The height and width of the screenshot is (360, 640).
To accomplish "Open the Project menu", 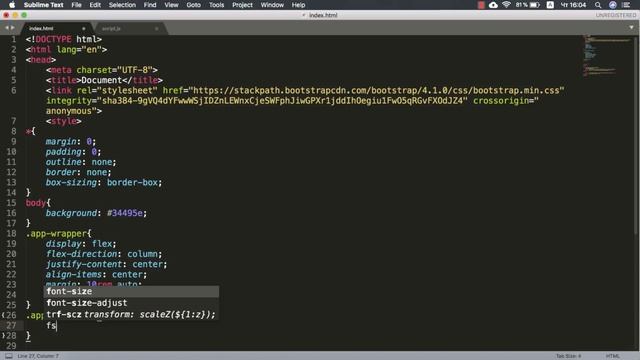I will pos(242,5).
